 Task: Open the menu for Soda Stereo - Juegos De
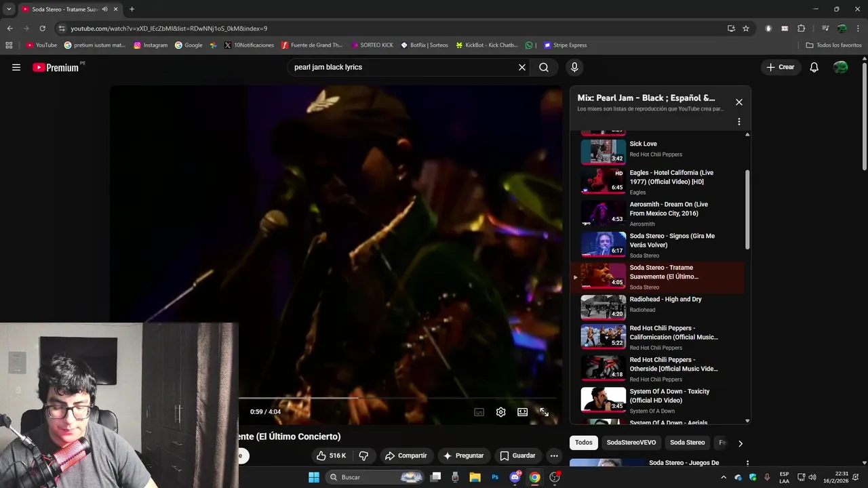point(748,463)
